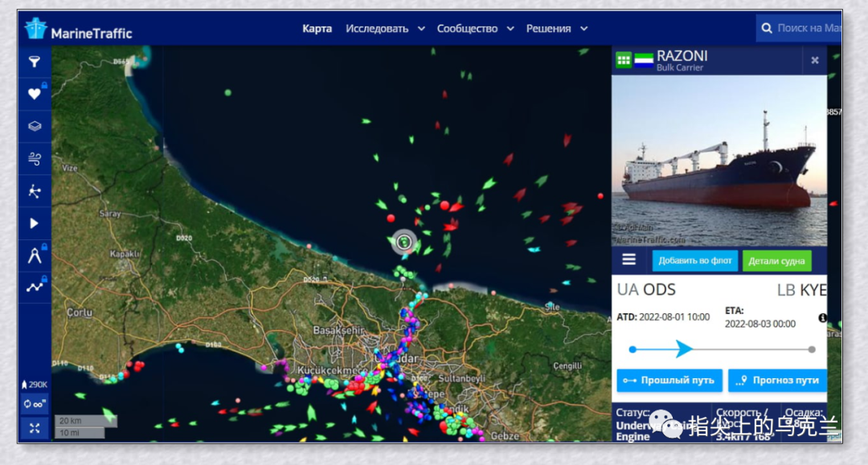Open the RAZONI ship photo
This screenshot has height=465, width=868.
[x=719, y=161]
